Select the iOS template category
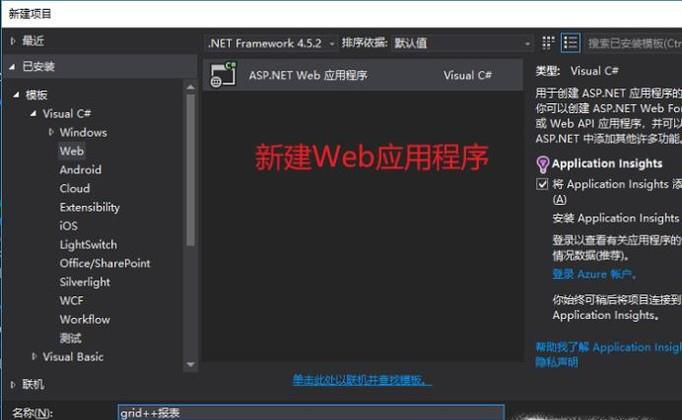This screenshot has height=420, width=682. (69, 226)
